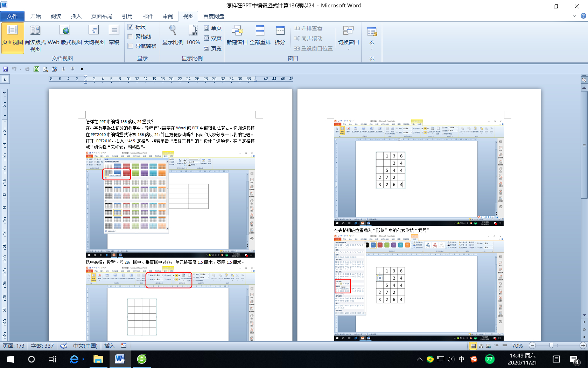588x368 pixels.
Task: Open the 插入 insert tab
Action: point(76,16)
